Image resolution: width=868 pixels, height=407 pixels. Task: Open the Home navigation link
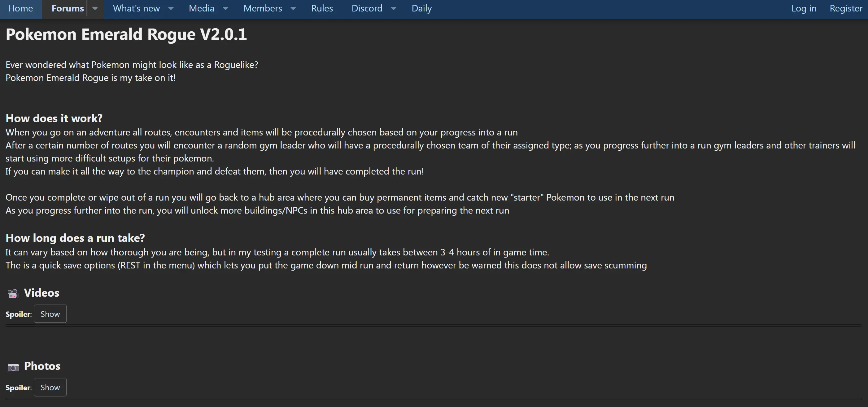pos(20,8)
